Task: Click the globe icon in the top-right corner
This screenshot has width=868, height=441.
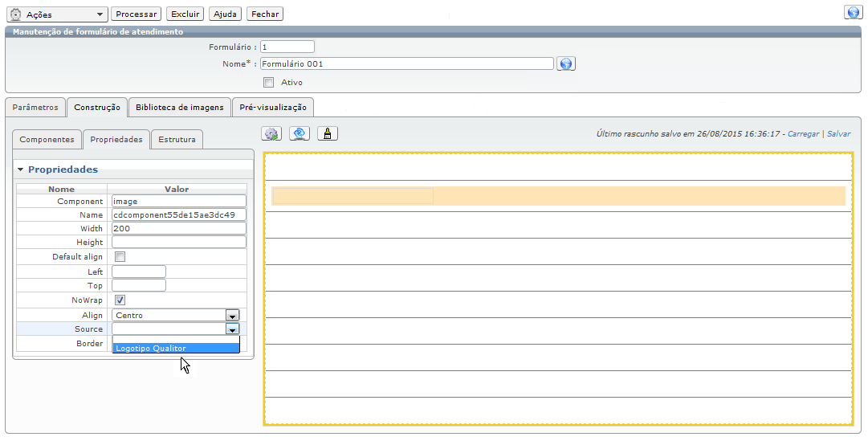Action: pos(853,13)
